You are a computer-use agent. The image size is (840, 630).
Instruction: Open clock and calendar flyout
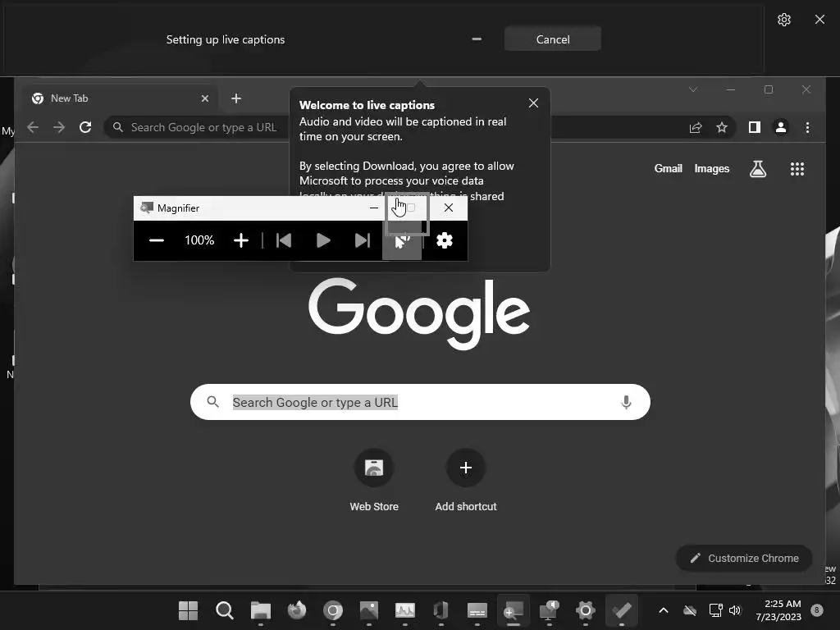point(778,610)
